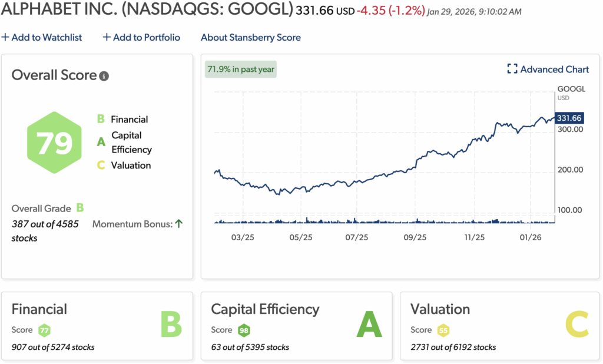Open the About Stansberry Score link
Image resolution: width=603 pixels, height=364 pixels.
tap(250, 37)
